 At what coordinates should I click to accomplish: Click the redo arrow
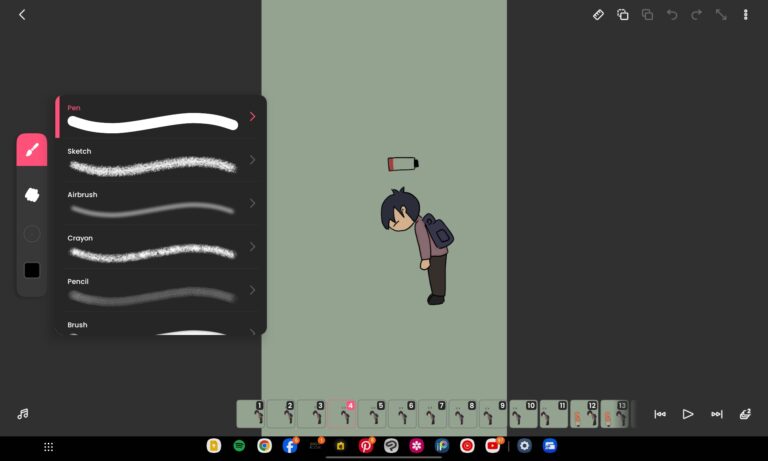pyautogui.click(x=696, y=15)
